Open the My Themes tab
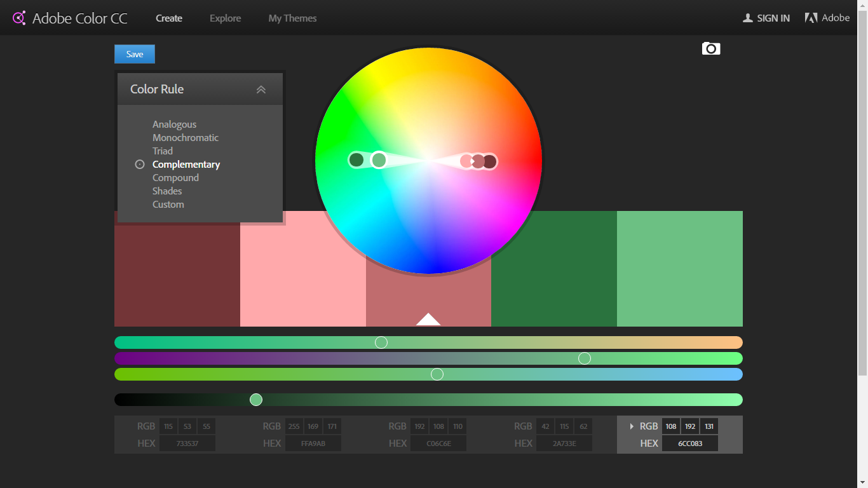 [x=292, y=18]
